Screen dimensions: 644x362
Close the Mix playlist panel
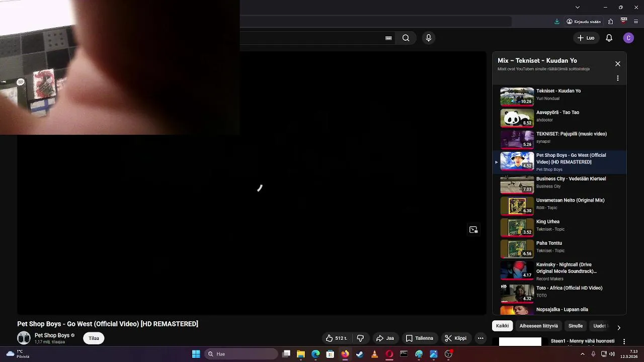click(618, 64)
